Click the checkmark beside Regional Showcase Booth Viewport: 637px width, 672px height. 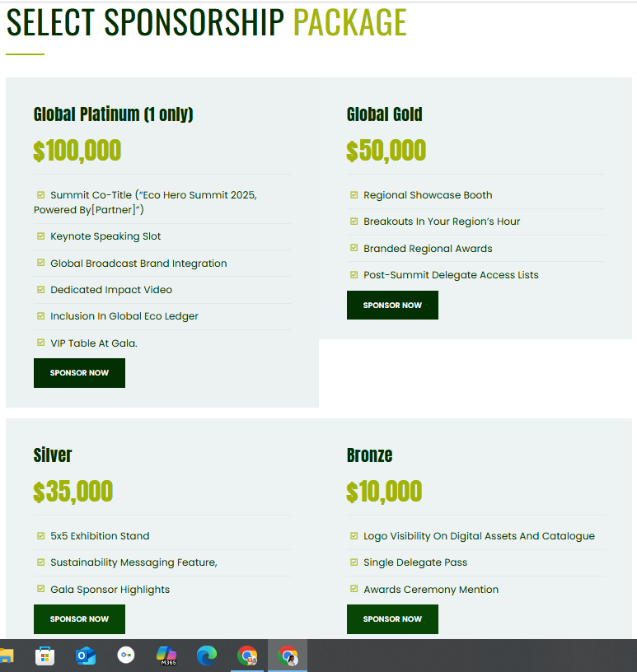point(354,195)
